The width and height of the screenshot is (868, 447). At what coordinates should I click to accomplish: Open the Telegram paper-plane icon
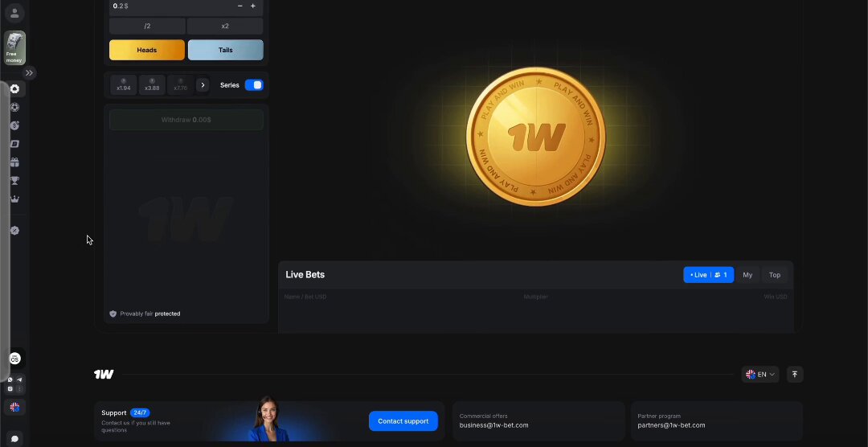[x=19, y=380]
